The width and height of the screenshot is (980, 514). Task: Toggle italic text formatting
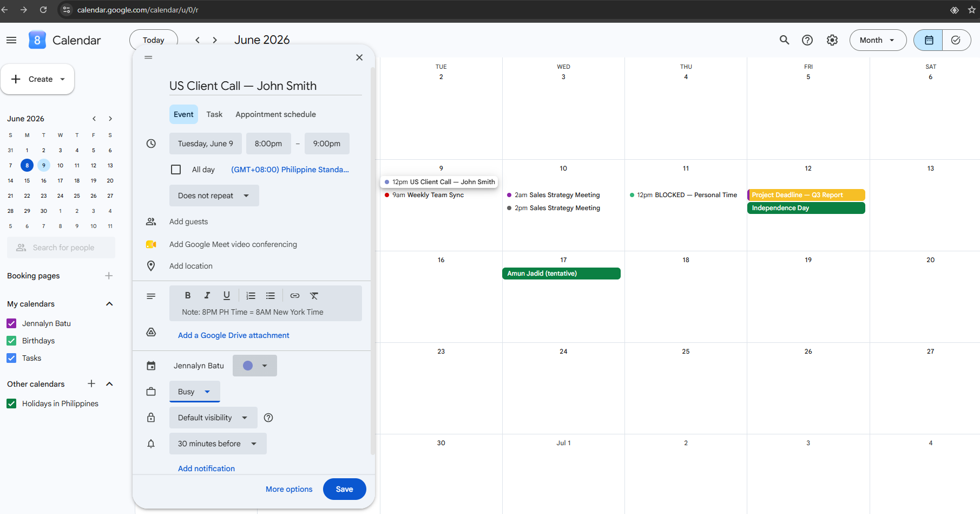coord(207,296)
